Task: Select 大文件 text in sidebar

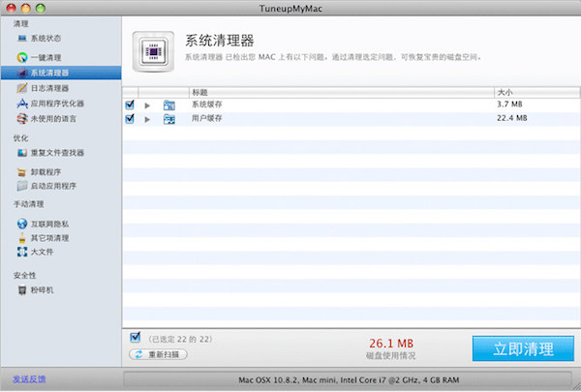Action: (x=42, y=252)
